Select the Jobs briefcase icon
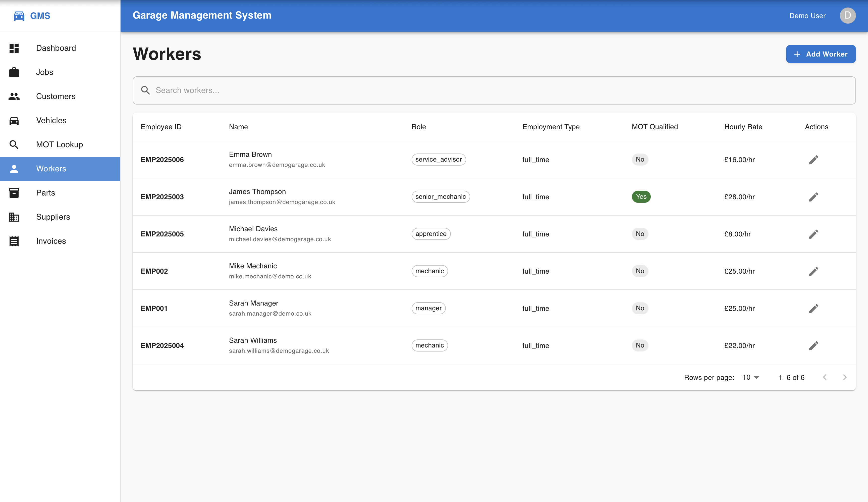The height and width of the screenshot is (502, 868). (14, 72)
